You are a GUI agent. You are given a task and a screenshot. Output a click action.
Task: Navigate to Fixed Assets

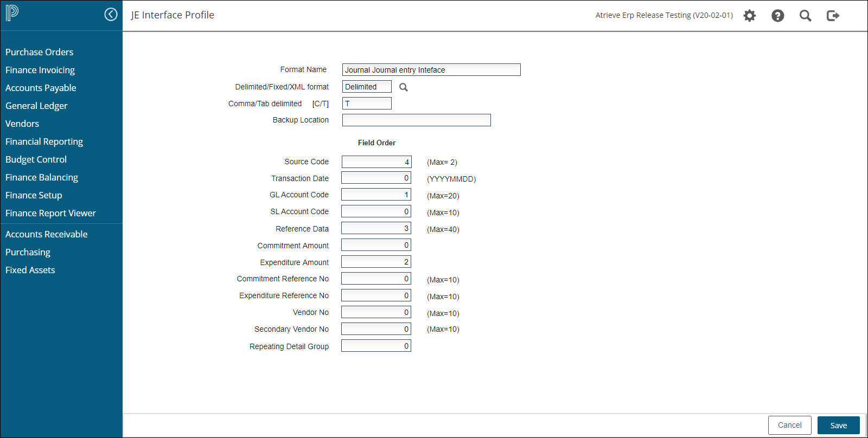point(30,270)
